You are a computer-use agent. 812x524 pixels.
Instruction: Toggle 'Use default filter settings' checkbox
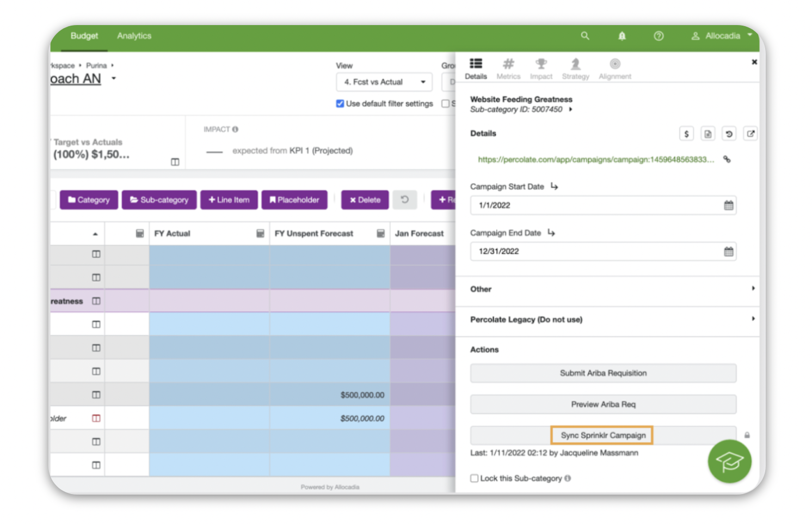pos(340,103)
